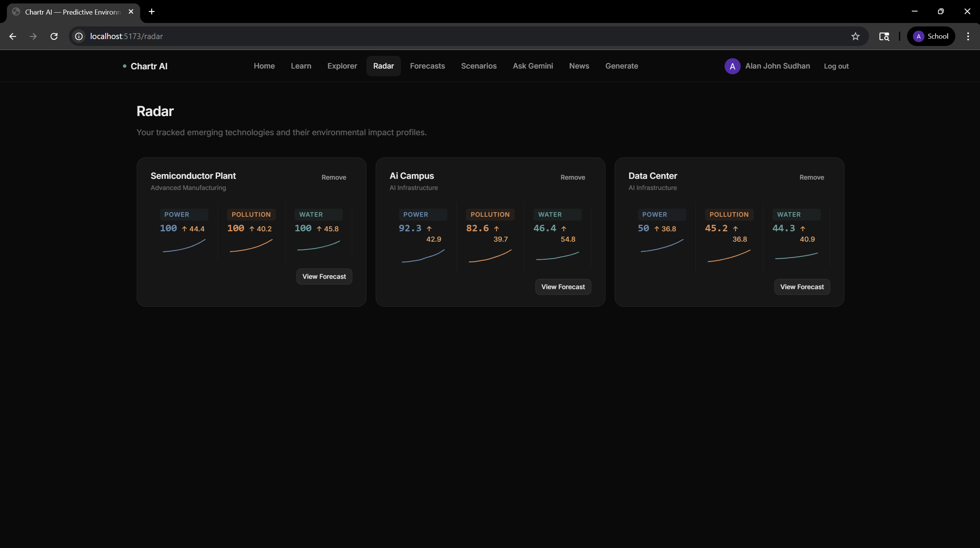Screen dimensions: 980x548
Task: View Forecast for Semiconductor Plant
Action: (x=324, y=276)
